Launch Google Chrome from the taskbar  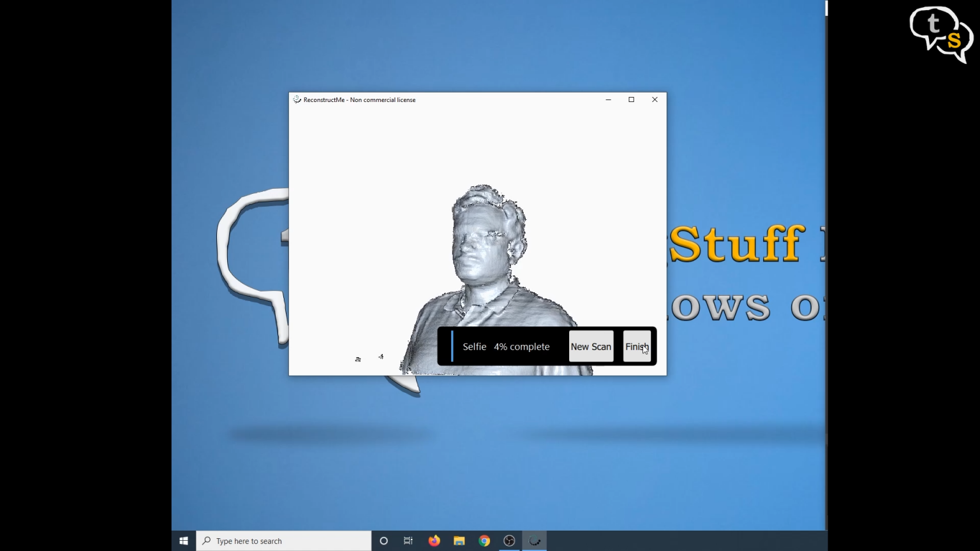click(484, 541)
